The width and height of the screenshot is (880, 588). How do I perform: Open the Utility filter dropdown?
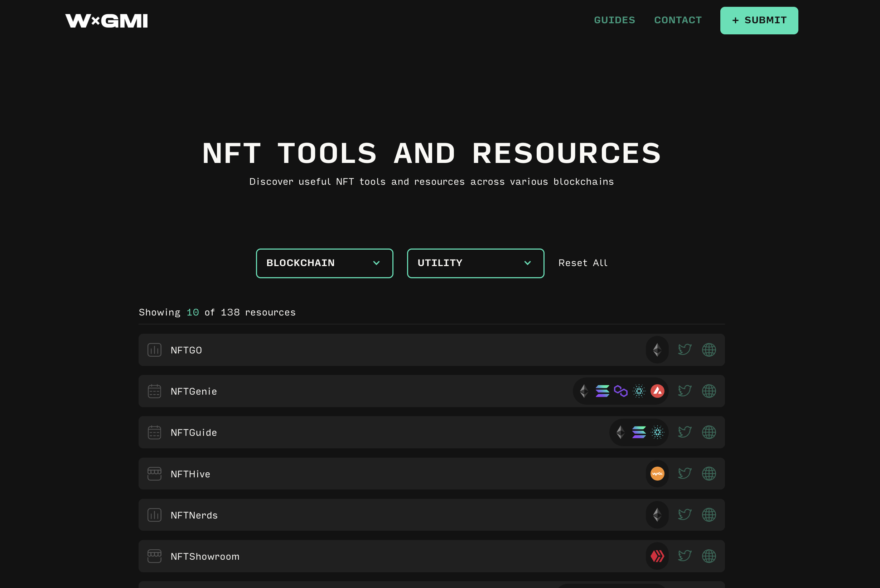click(x=475, y=263)
